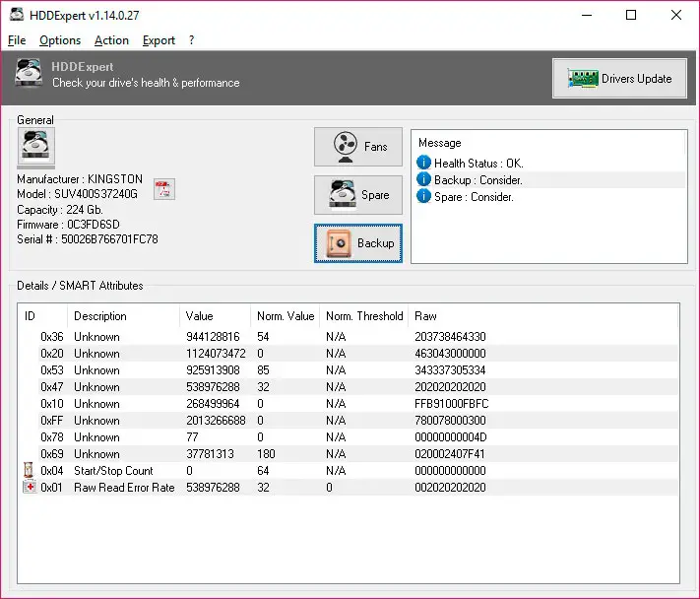Viewport: 700px width, 599px height.
Task: Sort by the Norm. Value column header
Action: pos(286,316)
